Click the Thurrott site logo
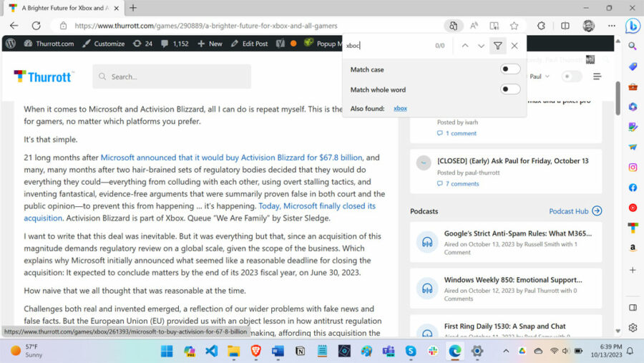The height and width of the screenshot is (363, 644). click(x=44, y=77)
